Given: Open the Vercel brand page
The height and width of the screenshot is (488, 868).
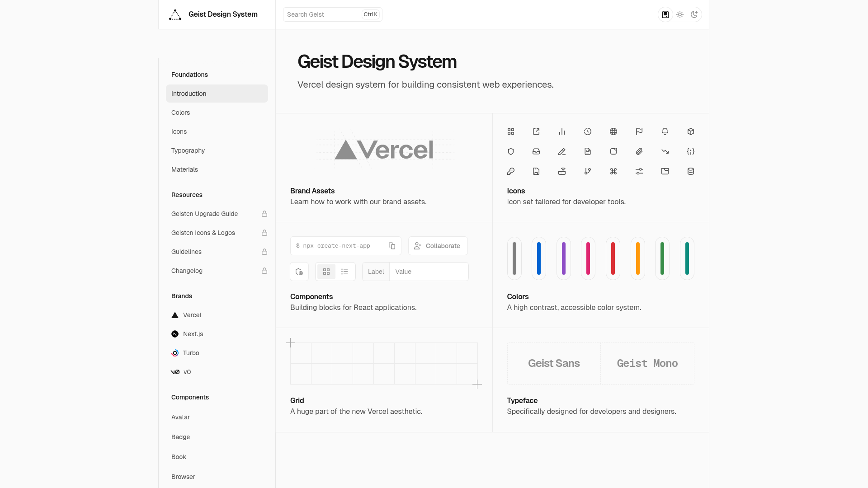Looking at the screenshot, I should [x=217, y=315].
